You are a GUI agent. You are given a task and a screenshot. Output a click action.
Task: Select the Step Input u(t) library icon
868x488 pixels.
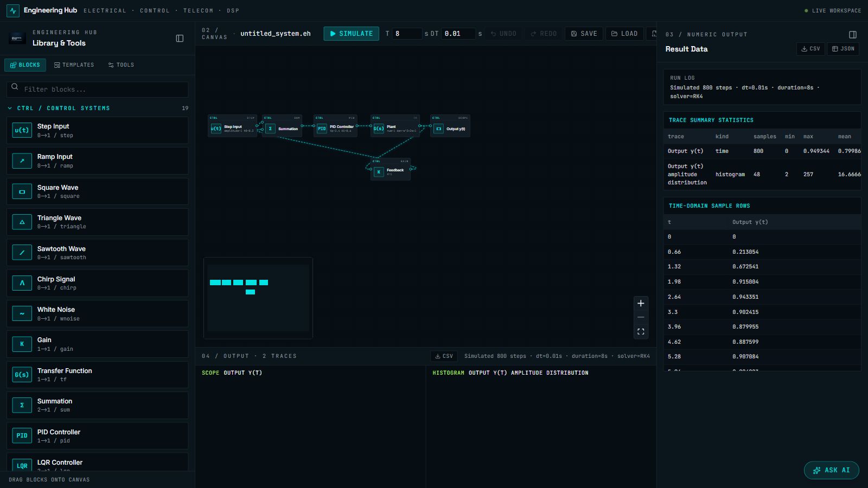(x=22, y=130)
